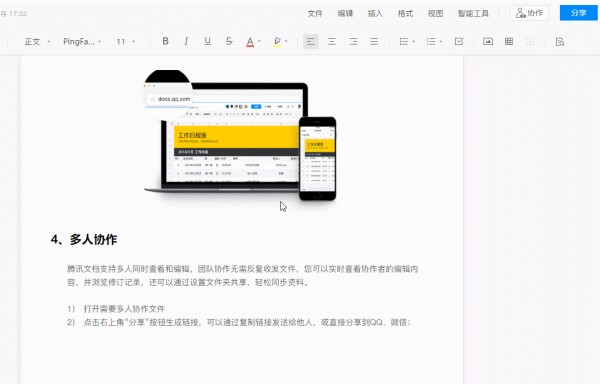Apply strikethrough formatting
The height and width of the screenshot is (384, 600).
tap(229, 41)
